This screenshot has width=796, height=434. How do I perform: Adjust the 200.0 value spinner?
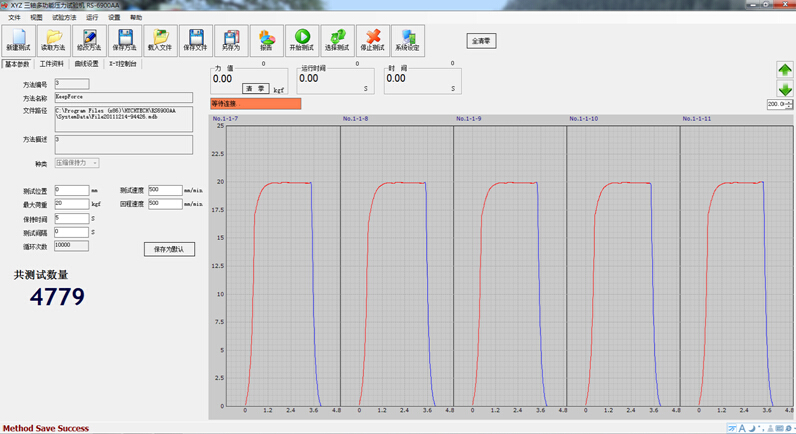click(789, 104)
